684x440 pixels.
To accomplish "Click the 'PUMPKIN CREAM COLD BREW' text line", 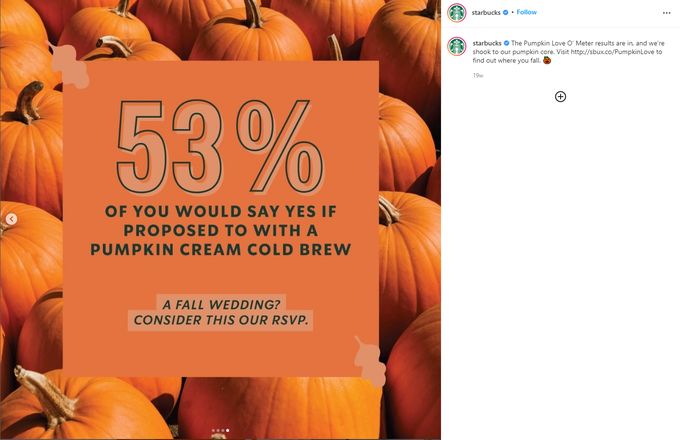I will (x=220, y=247).
